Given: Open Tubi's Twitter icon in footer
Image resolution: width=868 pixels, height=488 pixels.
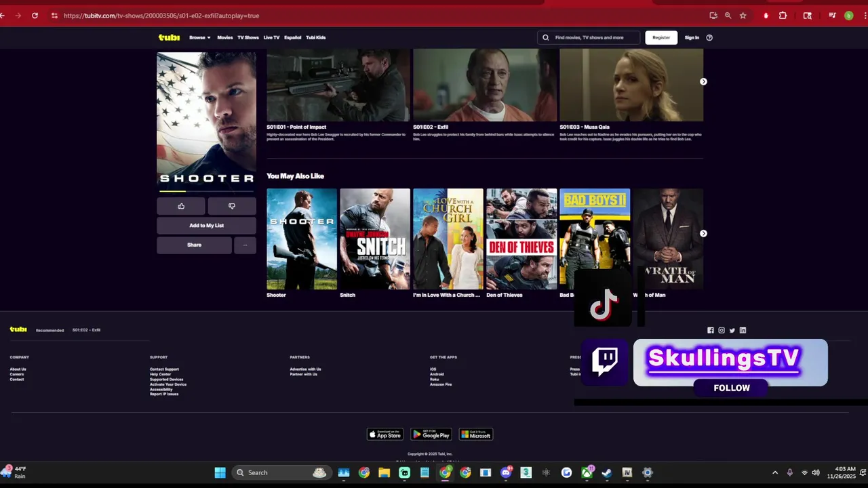Looking at the screenshot, I should pyautogui.click(x=732, y=330).
